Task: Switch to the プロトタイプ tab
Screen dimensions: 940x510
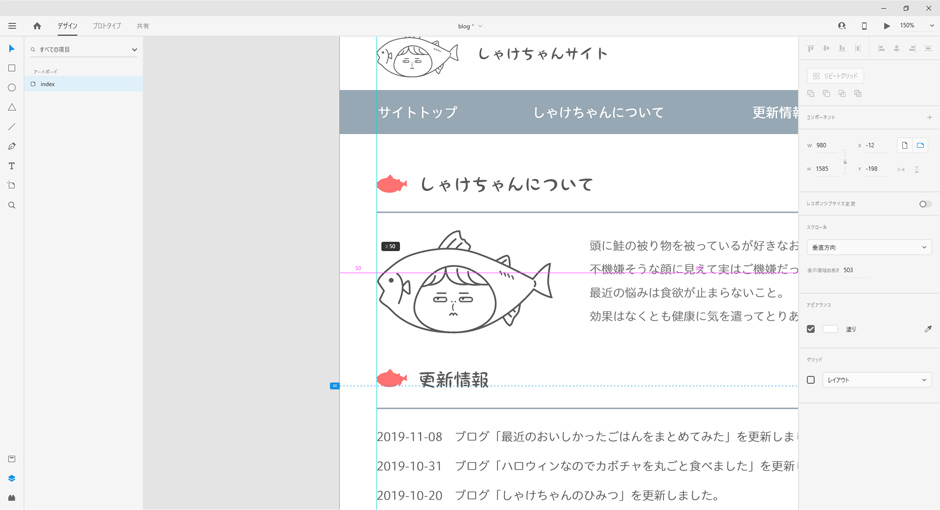Action: (107, 26)
